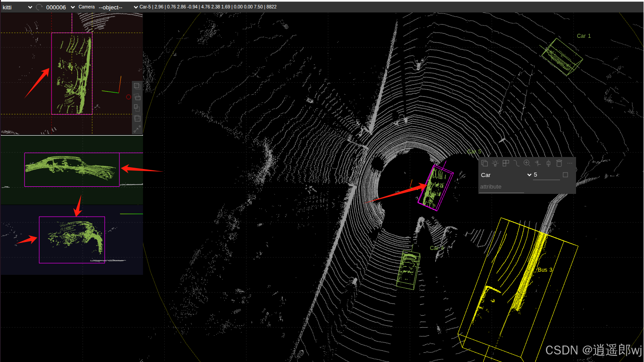Click the vertical fit box icon
This screenshot has width=644, height=362.
click(x=549, y=163)
